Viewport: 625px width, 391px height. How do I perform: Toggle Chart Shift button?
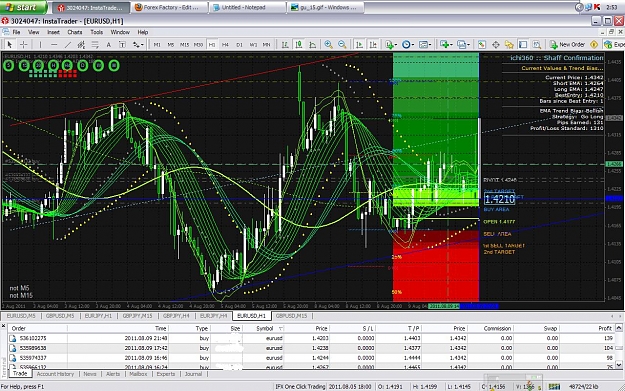[x=373, y=45]
